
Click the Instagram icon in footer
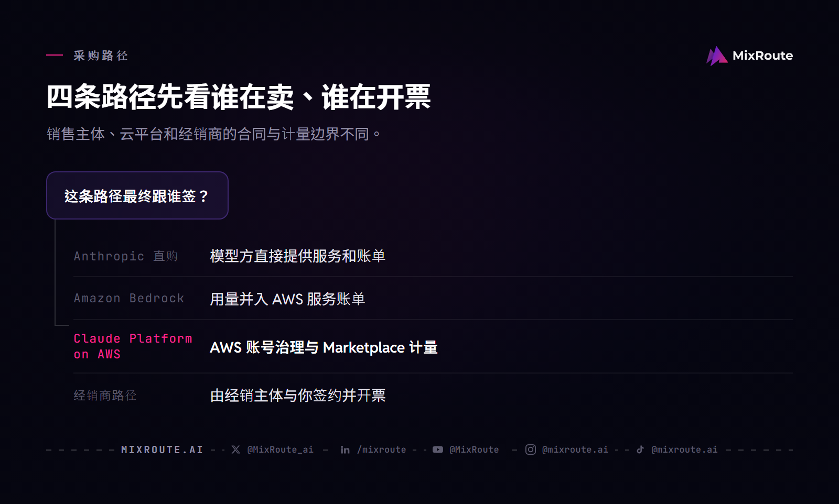(531, 450)
